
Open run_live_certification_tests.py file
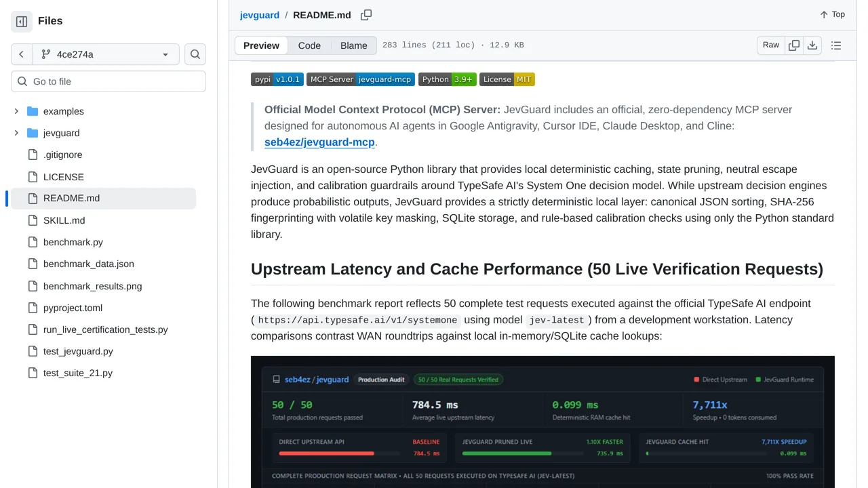[x=105, y=329]
